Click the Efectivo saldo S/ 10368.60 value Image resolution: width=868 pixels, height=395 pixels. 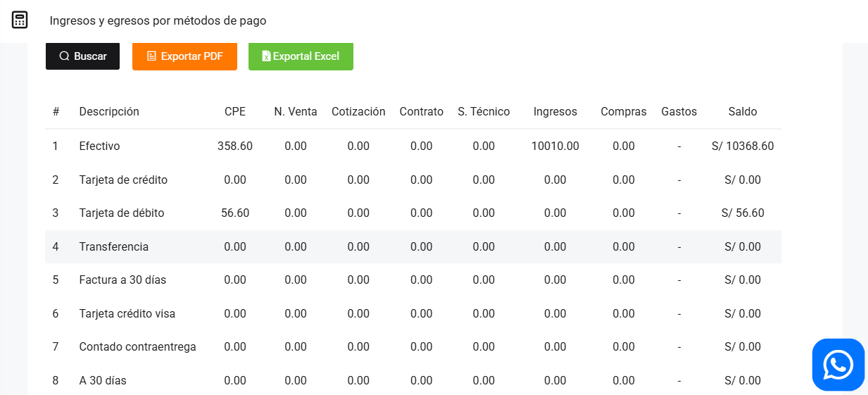click(743, 146)
